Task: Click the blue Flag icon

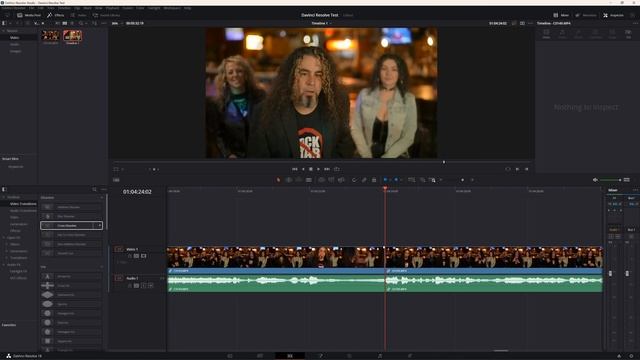Action: coord(385,180)
